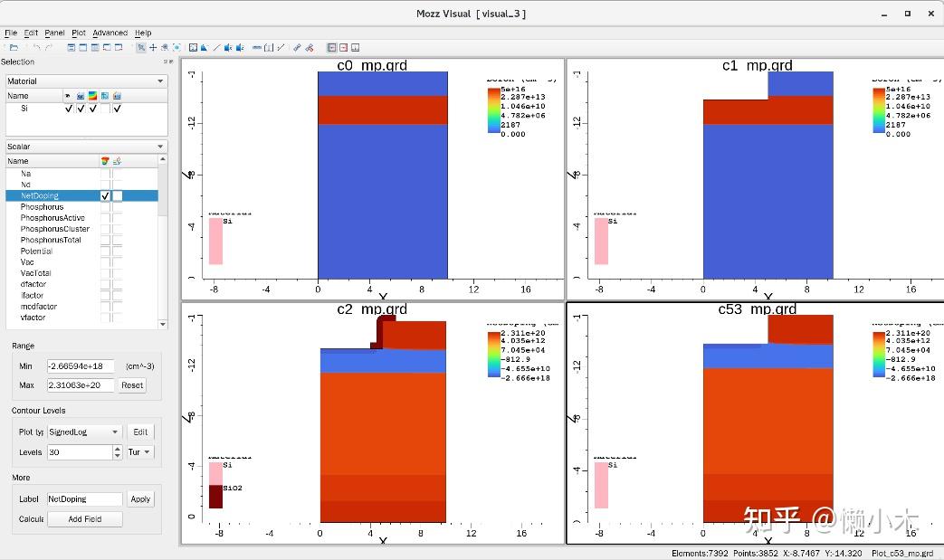
Task: Toggle the NetDoping contour checkbox
Action: click(x=105, y=196)
